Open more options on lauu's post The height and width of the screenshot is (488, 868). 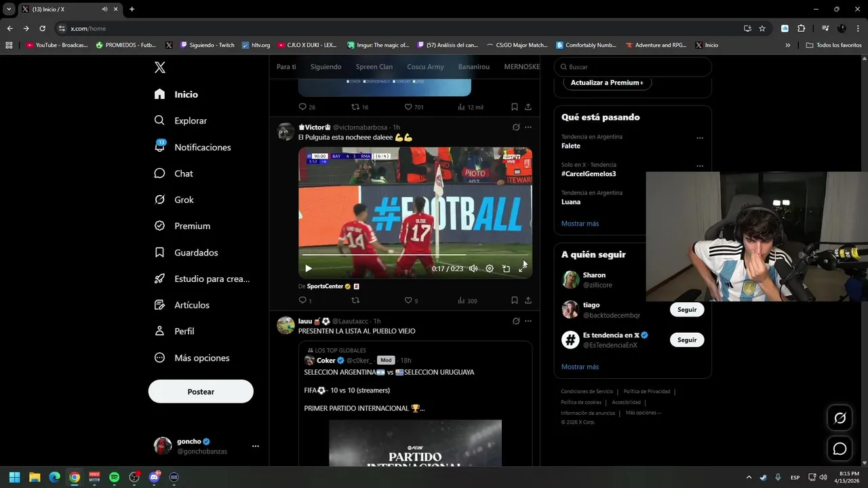[528, 321]
